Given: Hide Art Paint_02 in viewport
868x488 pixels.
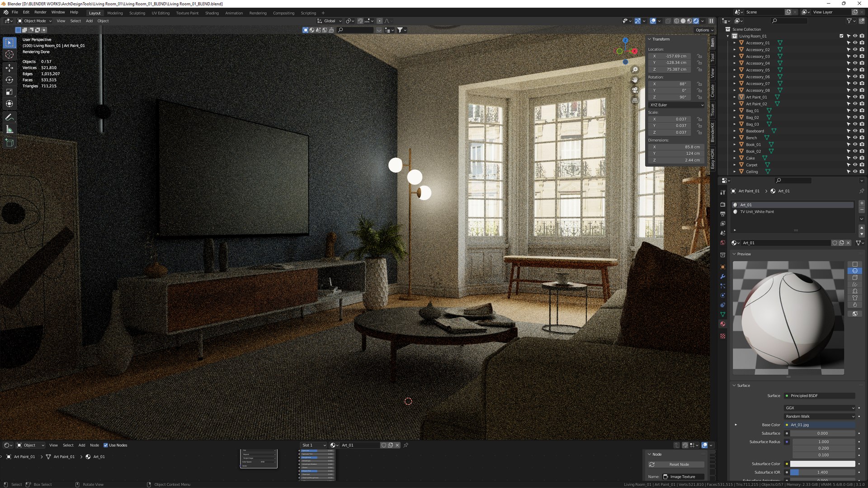Looking at the screenshot, I should pyautogui.click(x=855, y=104).
